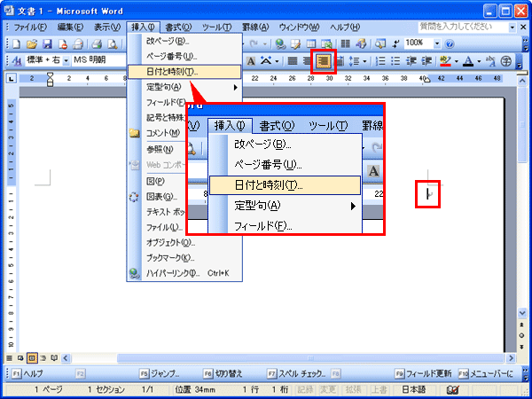Create a new blank document icon

tap(17, 43)
